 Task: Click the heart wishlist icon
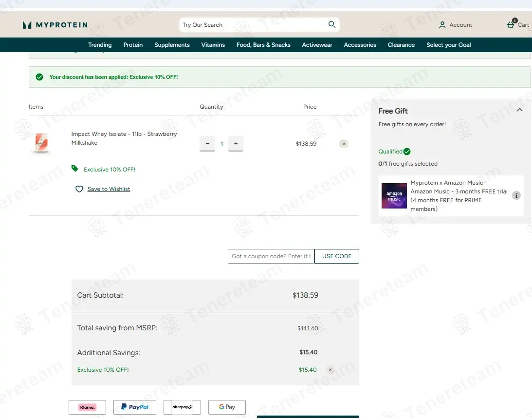tap(79, 189)
